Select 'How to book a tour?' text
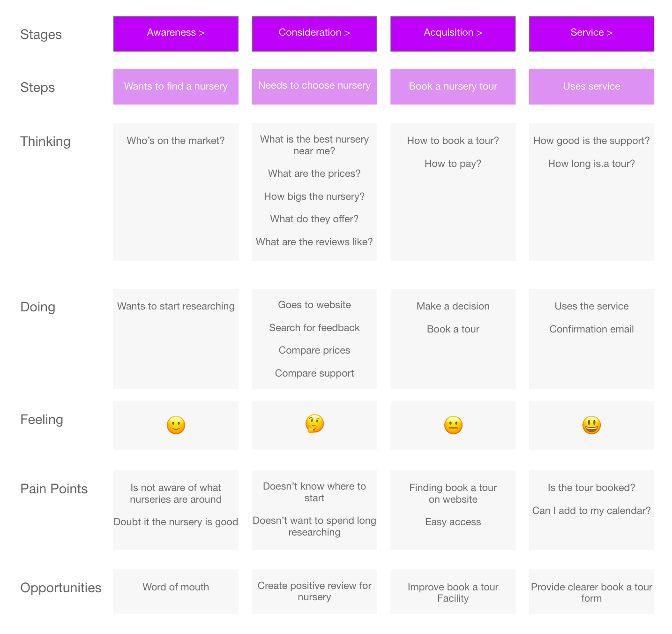Screen dimensions: 672x634 453,141
